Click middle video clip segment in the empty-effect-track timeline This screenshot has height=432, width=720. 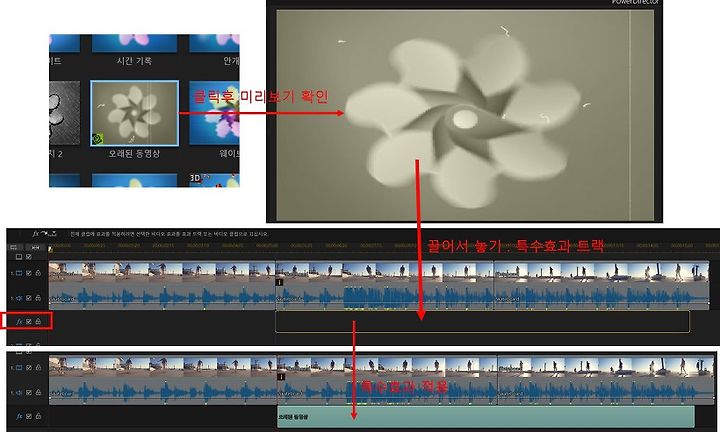(x=384, y=271)
